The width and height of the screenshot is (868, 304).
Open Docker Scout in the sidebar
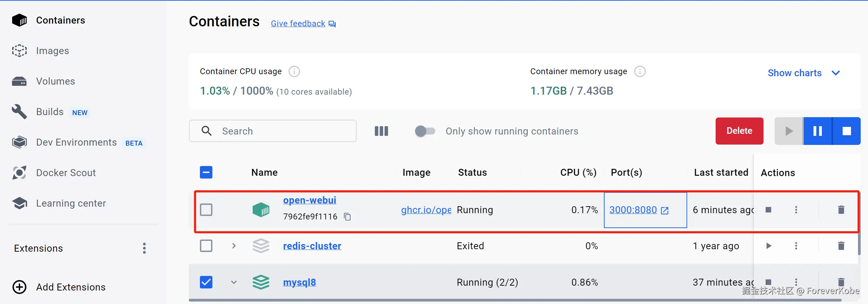pos(66,173)
